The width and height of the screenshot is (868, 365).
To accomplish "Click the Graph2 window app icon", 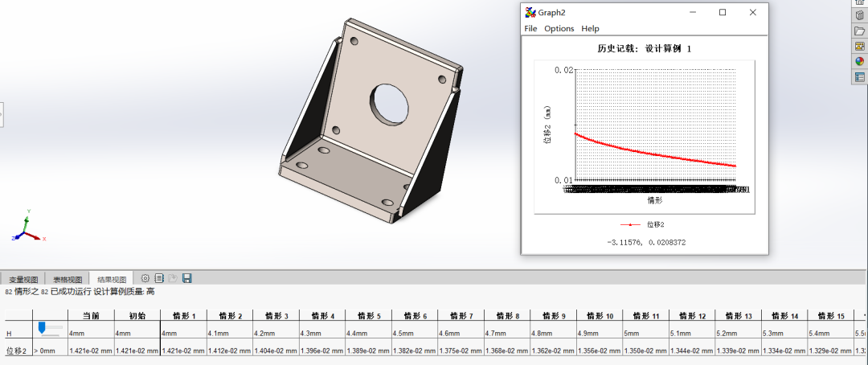I will tap(530, 12).
